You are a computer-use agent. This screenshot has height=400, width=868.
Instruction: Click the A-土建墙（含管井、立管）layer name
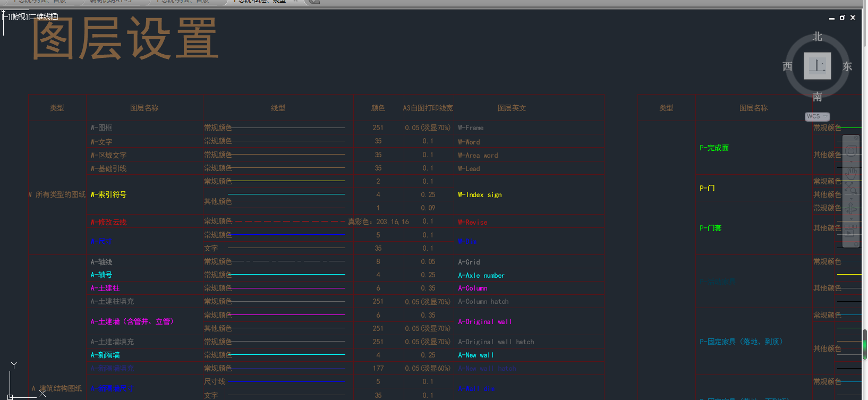tap(133, 321)
